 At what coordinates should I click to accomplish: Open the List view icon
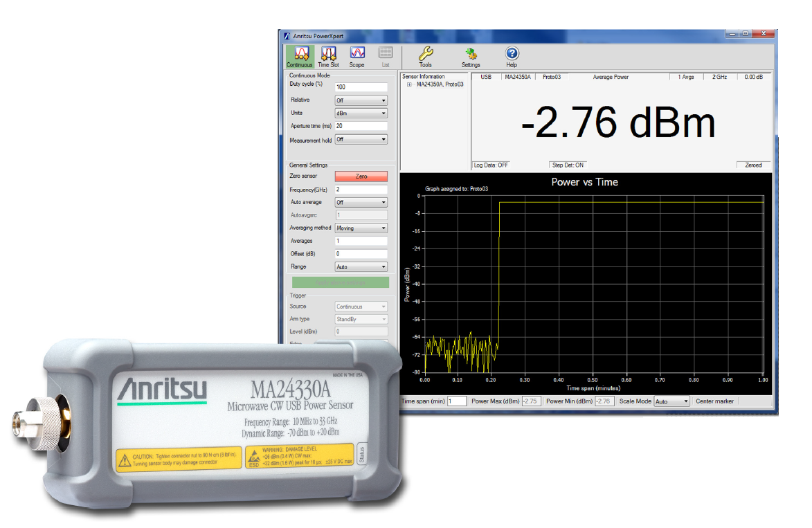click(x=386, y=57)
